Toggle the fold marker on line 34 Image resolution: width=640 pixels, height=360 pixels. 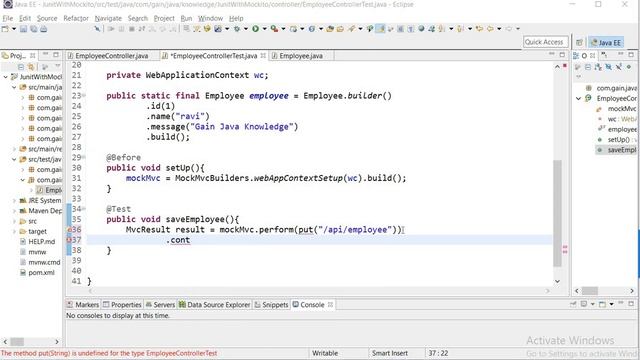[84, 209]
